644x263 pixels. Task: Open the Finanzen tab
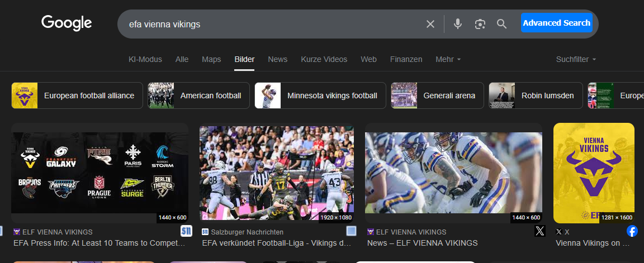(x=406, y=60)
